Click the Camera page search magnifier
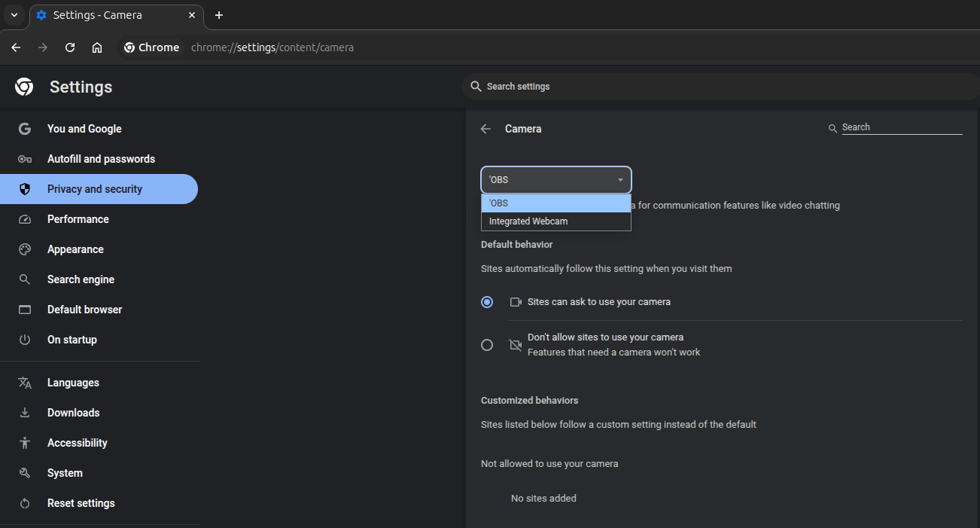 click(x=832, y=129)
